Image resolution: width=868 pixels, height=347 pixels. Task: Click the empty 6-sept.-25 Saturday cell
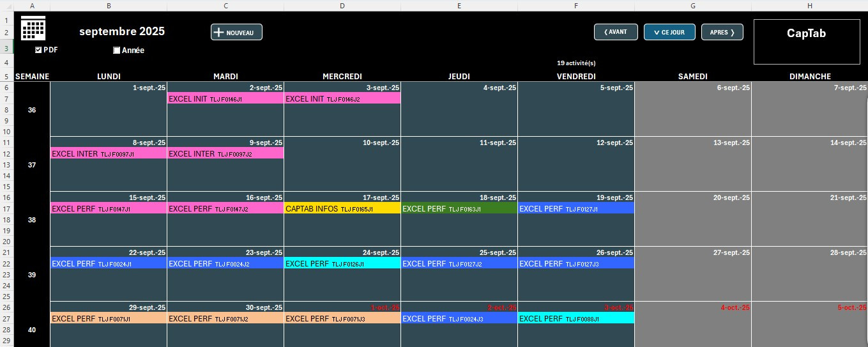point(693,112)
